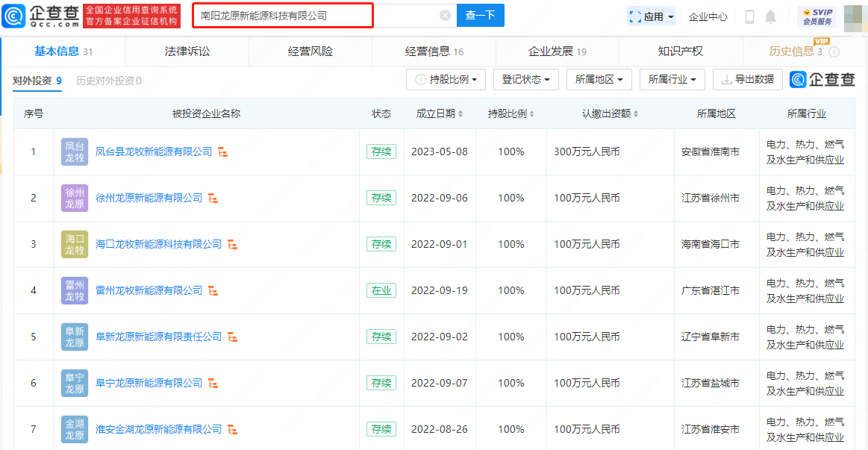Screen dimensions: 868x450
Task: Open equity chart icon for 淮安金湖龙原新能源有限公司
Action: (233, 429)
